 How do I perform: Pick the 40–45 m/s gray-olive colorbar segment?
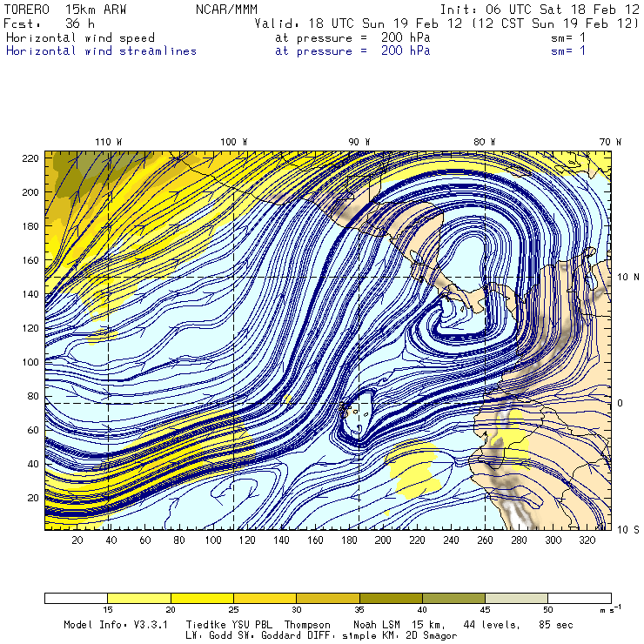coord(453,598)
